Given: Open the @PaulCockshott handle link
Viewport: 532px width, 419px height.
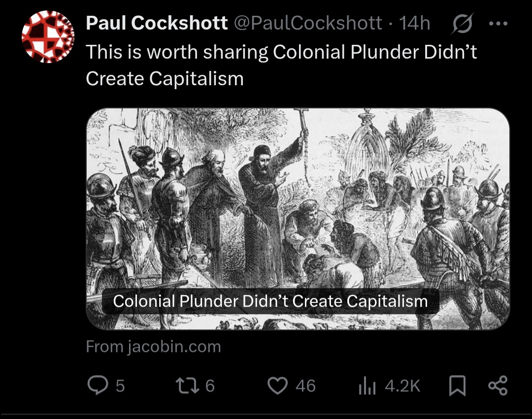Looking at the screenshot, I should pos(308,23).
